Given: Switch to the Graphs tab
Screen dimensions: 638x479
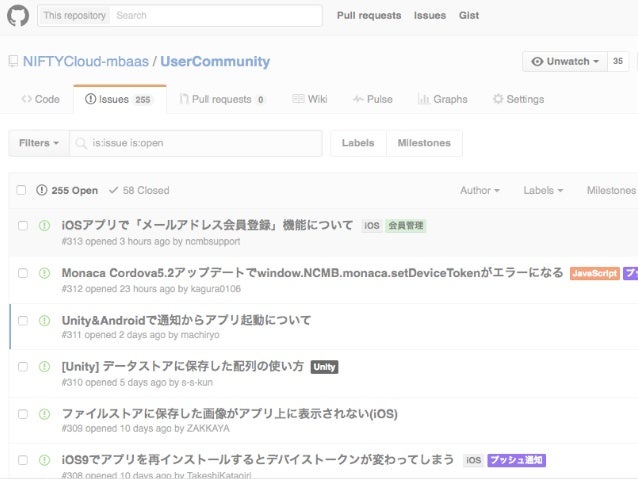Looking at the screenshot, I should (x=443, y=99).
